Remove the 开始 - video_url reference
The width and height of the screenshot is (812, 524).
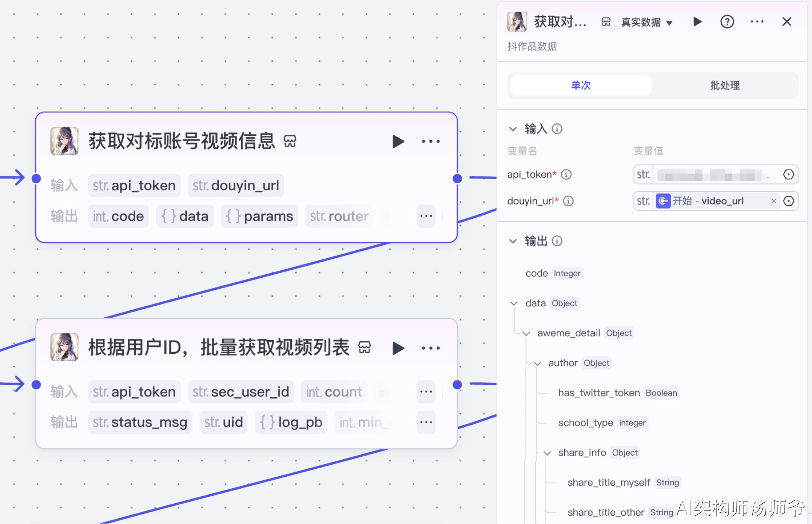coord(773,201)
